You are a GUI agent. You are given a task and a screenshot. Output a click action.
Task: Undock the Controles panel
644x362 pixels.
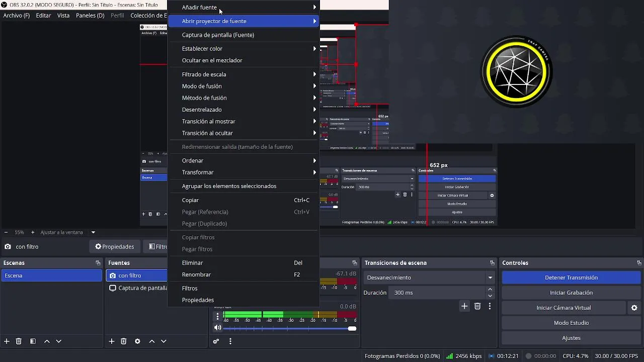coord(639,263)
